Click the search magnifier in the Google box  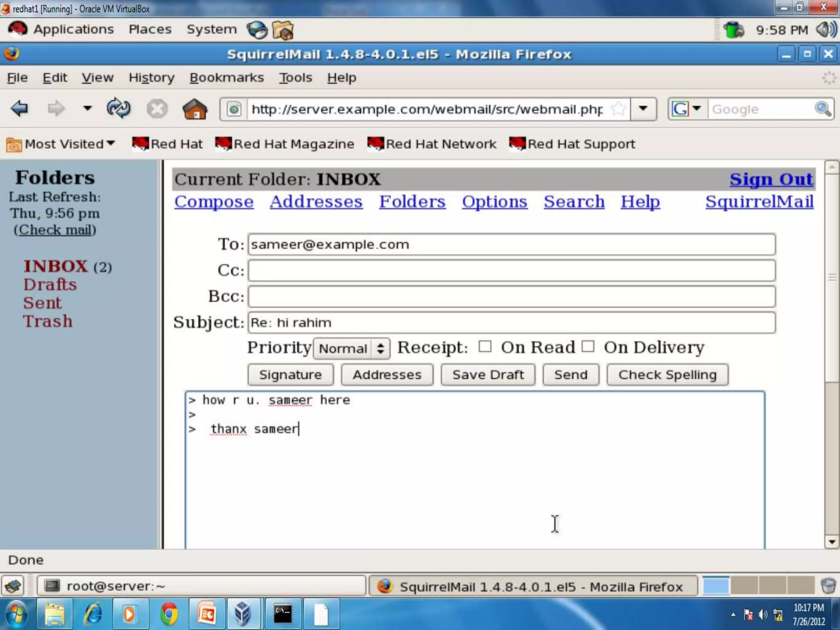[822, 109]
